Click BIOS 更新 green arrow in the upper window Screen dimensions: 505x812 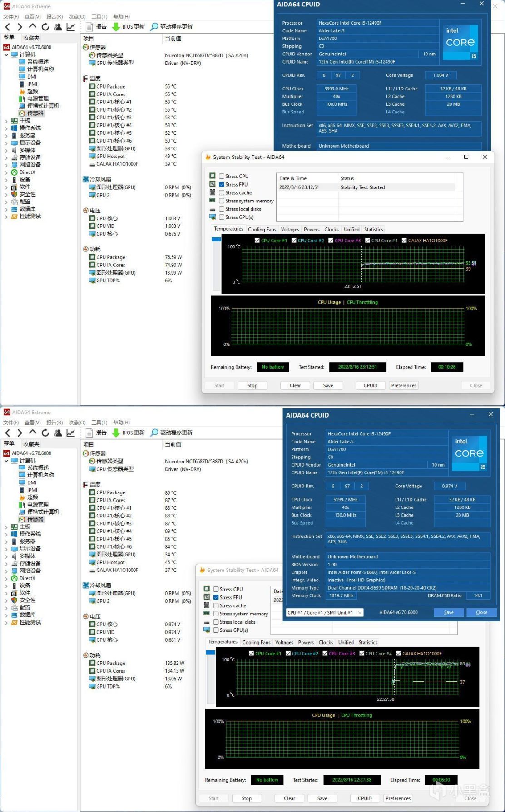[116, 27]
